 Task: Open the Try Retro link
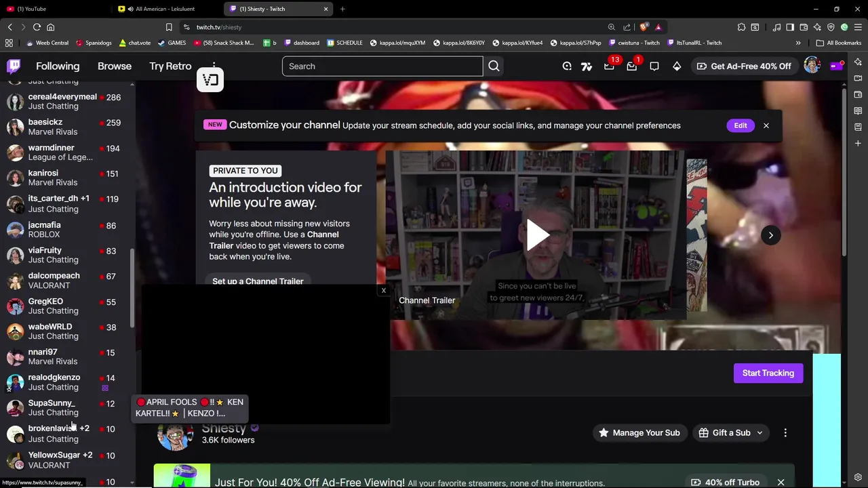[x=170, y=66]
